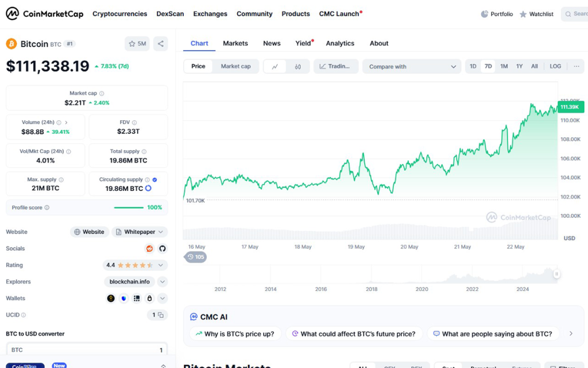Open the Analytics tab
588x368 pixels.
[340, 43]
